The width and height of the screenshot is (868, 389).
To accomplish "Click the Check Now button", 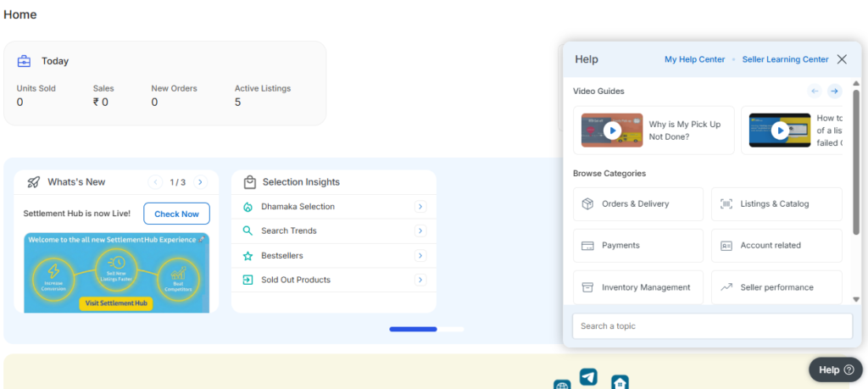I will (x=176, y=214).
